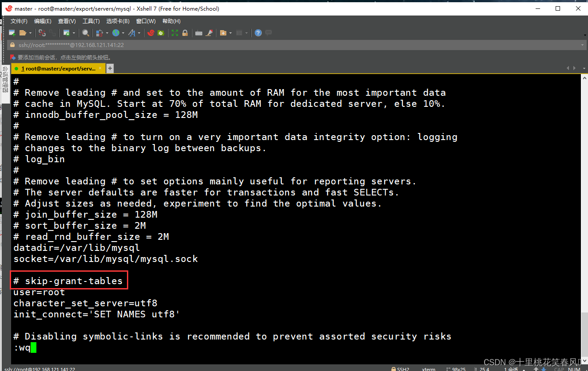Toggle full screen with green arrows icon

175,33
